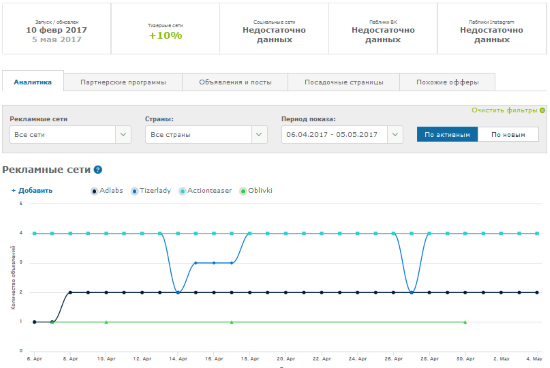Click the 20. Apr axis label
The image size is (550, 368).
pos(286,359)
